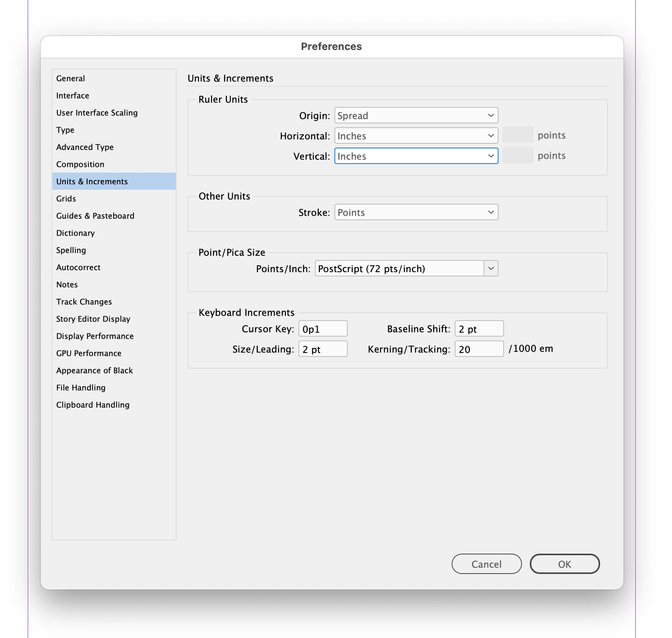The width and height of the screenshot is (672, 638).
Task: Select Units & Increments category
Action: (x=114, y=182)
